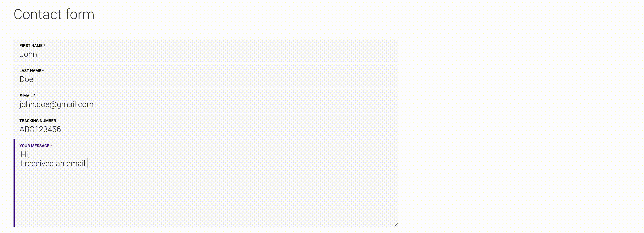Place cursor in the text John
The height and width of the screenshot is (233, 644).
(x=28, y=54)
